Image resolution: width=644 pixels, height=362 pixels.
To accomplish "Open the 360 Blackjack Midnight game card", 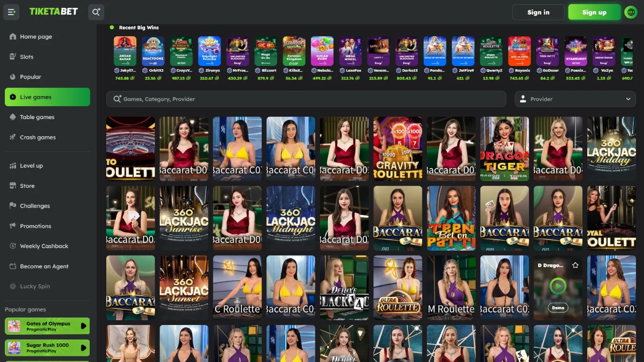I will [x=291, y=218].
